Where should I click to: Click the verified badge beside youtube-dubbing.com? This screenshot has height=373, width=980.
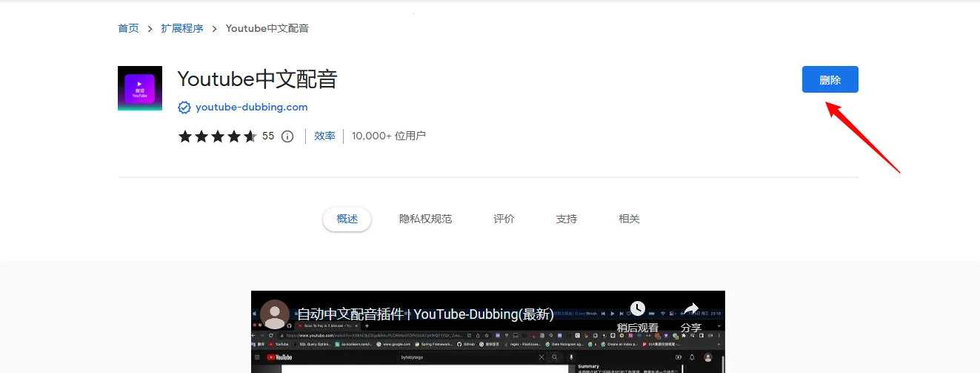pos(184,108)
